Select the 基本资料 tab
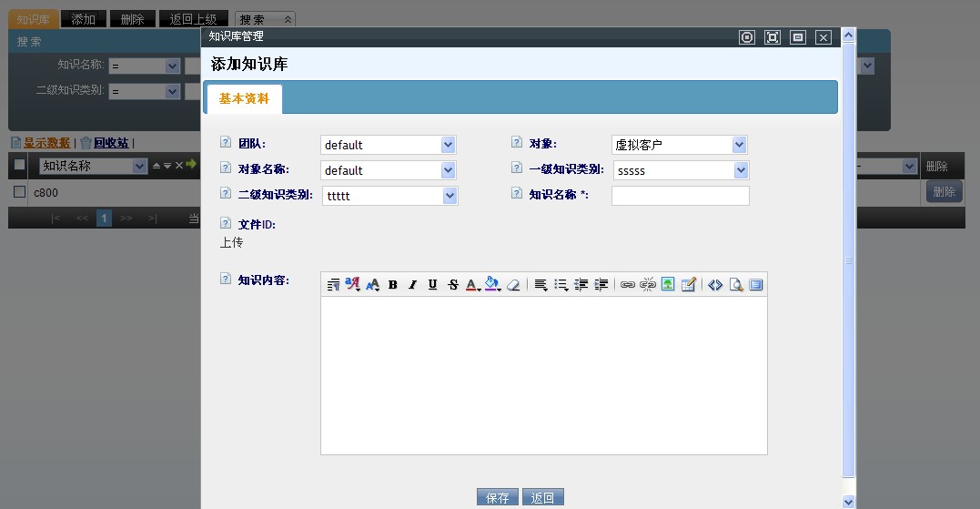Viewport: 980px width, 509px height. pyautogui.click(x=244, y=99)
